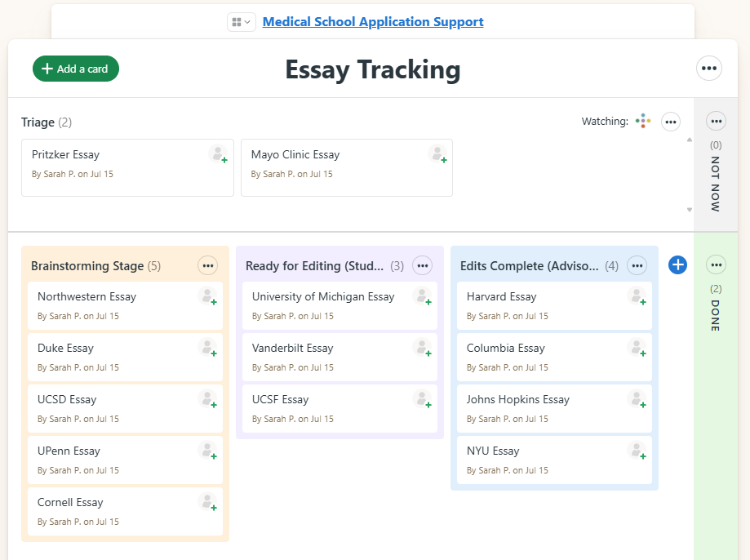Assign someone to UCSD Essay

[x=207, y=399]
